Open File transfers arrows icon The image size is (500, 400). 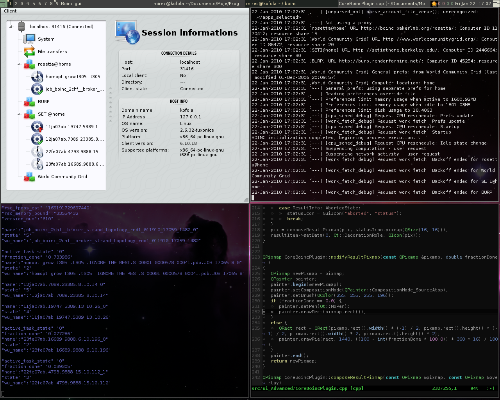29,52
